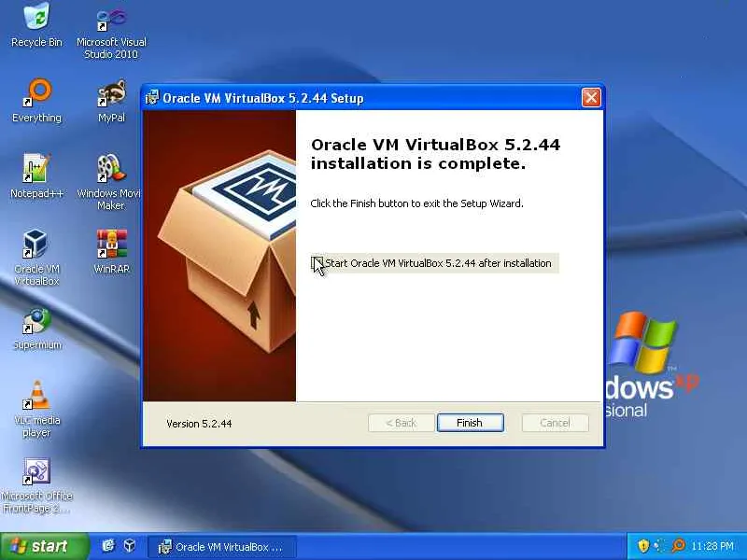Select the VLC media player shortcut
This screenshot has width=747, height=560.
36,410
